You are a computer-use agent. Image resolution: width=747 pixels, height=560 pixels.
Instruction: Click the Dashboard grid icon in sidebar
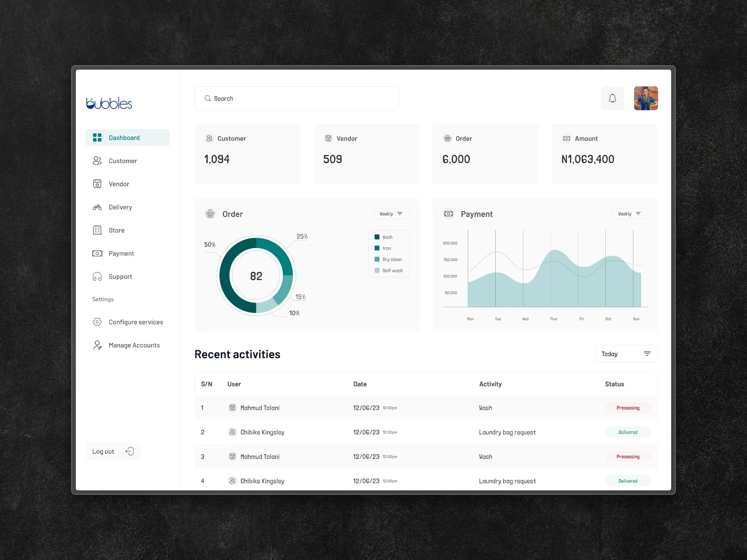(97, 138)
